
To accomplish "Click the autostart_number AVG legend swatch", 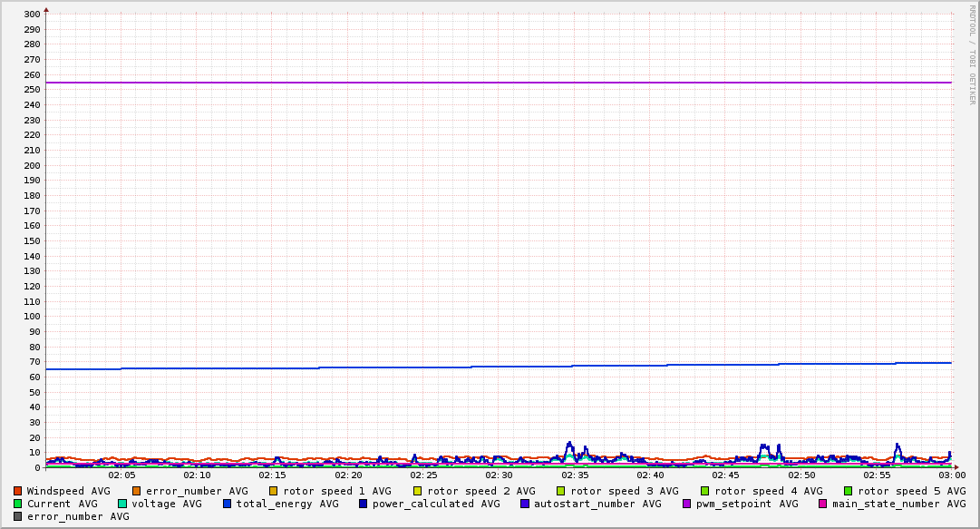I will [525, 504].
